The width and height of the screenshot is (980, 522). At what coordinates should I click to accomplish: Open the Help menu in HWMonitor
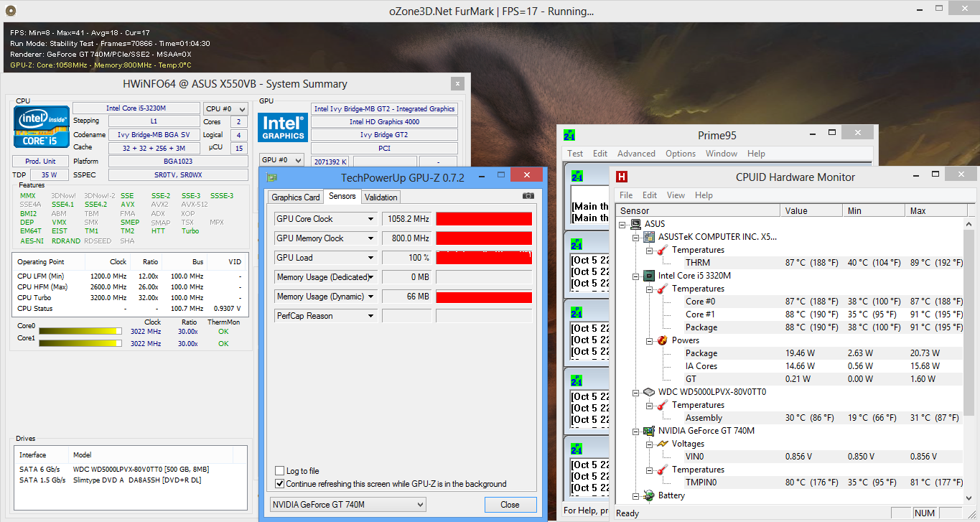tap(704, 195)
